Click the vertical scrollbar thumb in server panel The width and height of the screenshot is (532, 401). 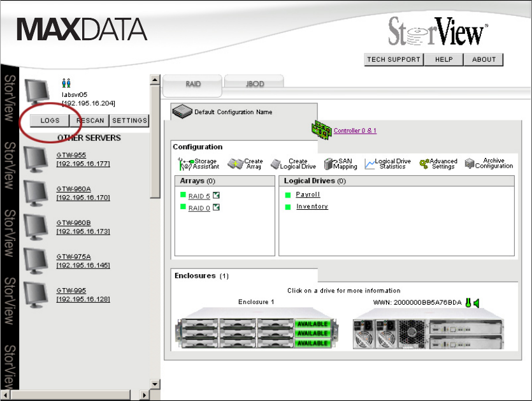click(x=155, y=142)
